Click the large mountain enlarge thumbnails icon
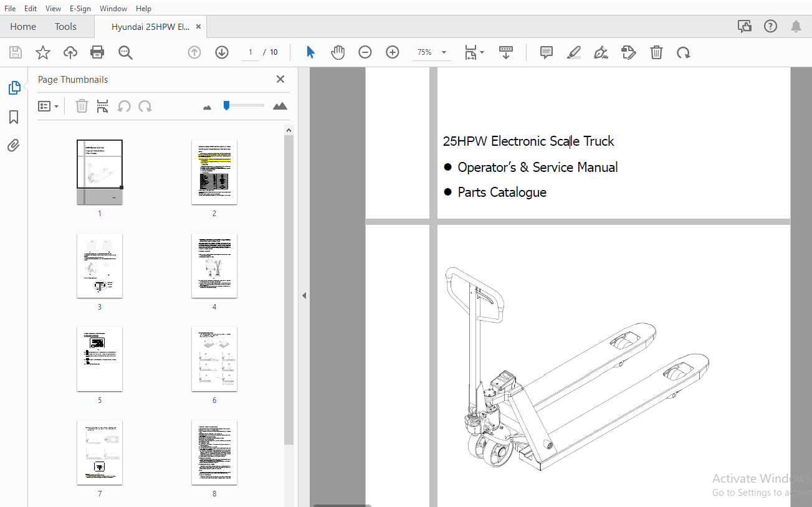812x507 pixels. (280, 106)
